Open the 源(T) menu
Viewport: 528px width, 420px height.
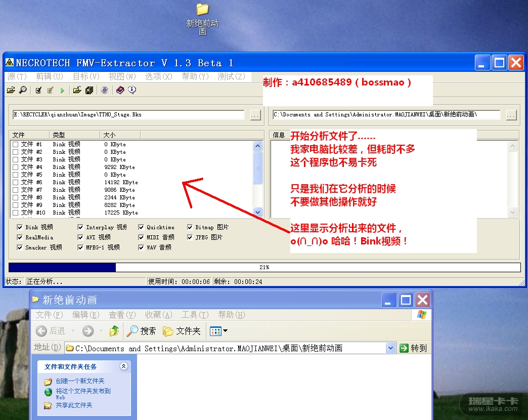coord(17,77)
